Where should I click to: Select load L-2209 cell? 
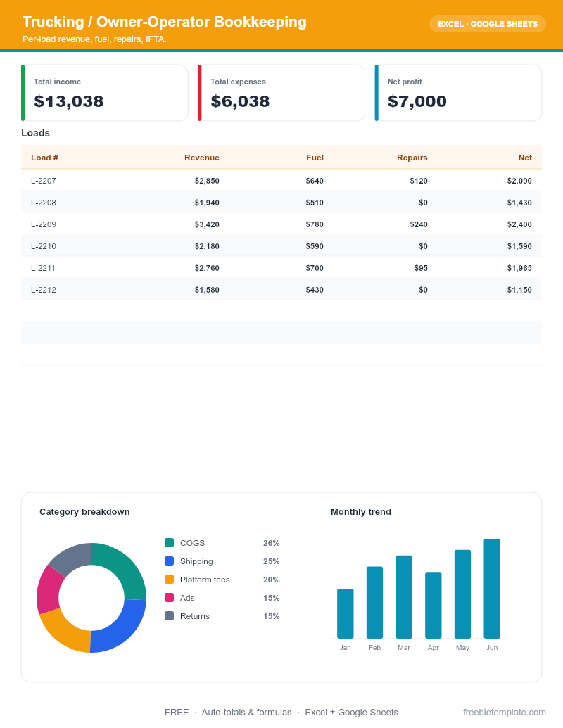(x=44, y=224)
